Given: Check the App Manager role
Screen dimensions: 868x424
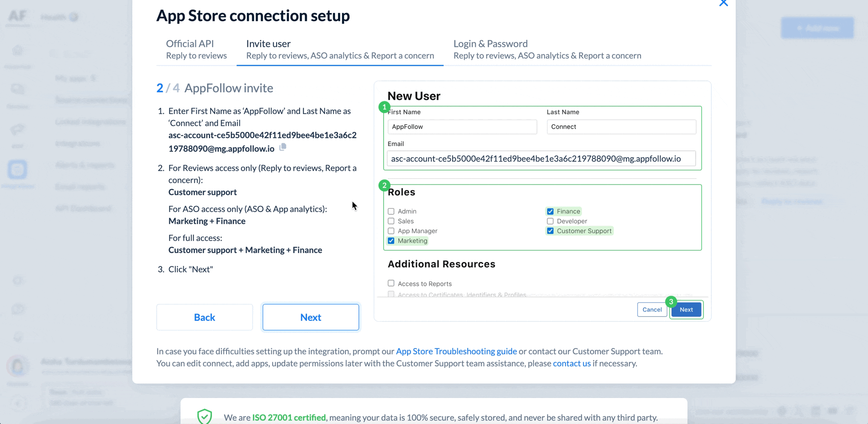Looking at the screenshot, I should (x=391, y=231).
